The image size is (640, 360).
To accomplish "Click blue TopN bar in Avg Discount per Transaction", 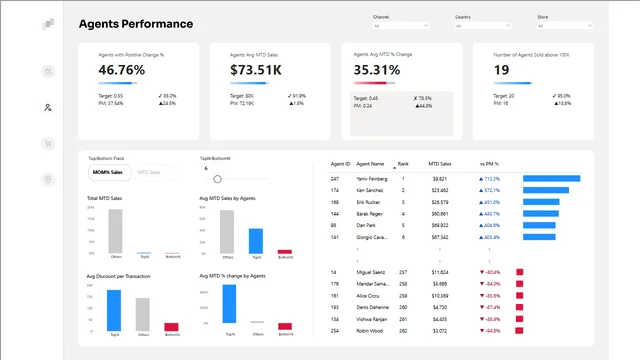I will click(x=114, y=310).
